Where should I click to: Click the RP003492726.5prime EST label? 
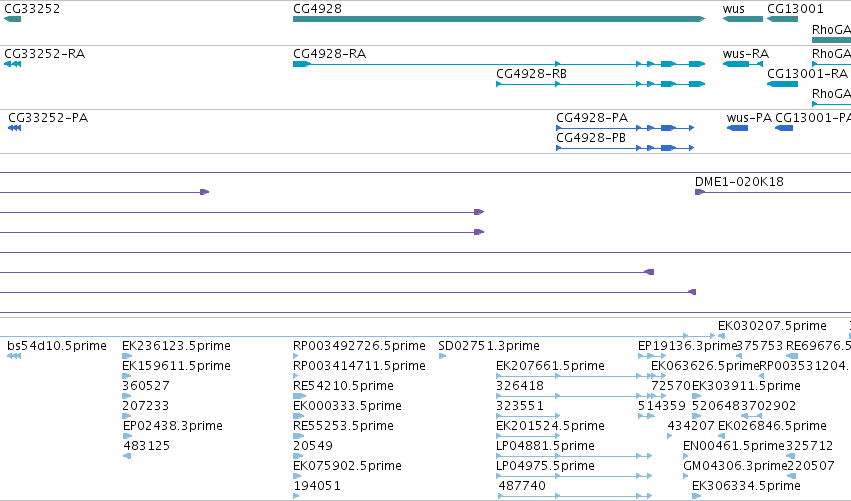pyautogui.click(x=359, y=346)
